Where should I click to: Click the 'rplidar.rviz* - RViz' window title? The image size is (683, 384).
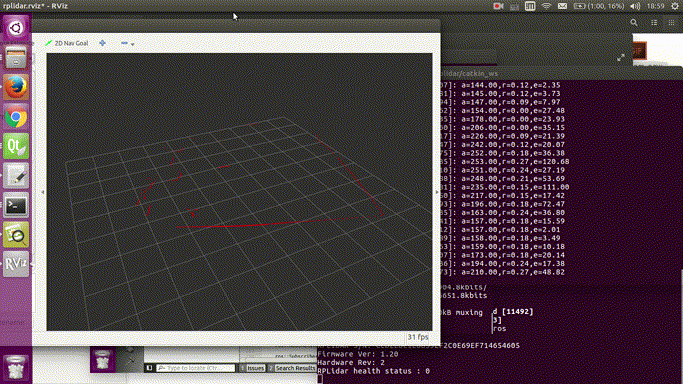point(35,6)
